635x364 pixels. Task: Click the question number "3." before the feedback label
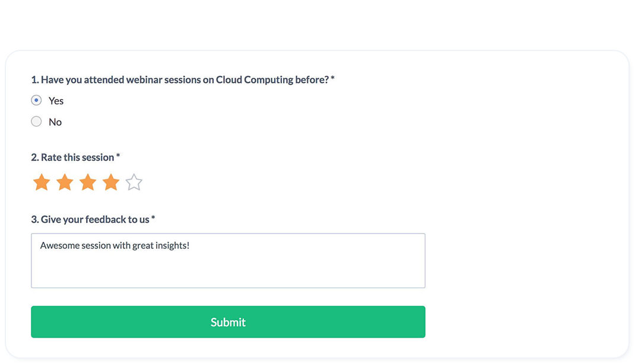pyautogui.click(x=34, y=220)
